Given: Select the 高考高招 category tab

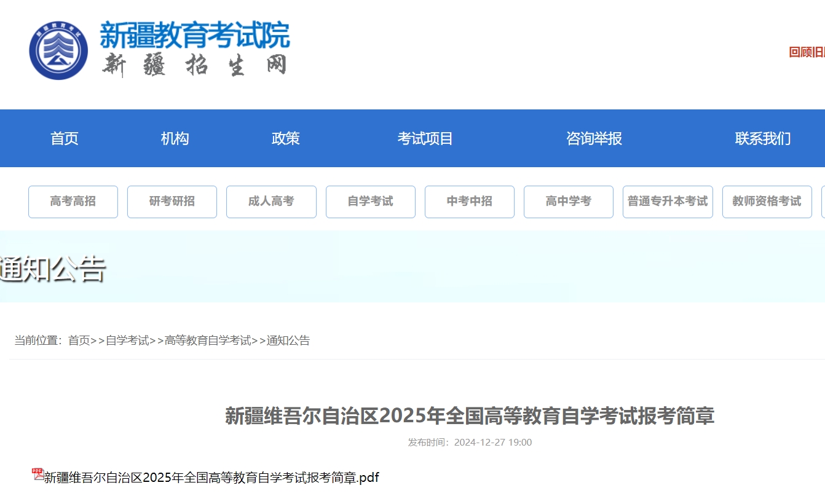Looking at the screenshot, I should (73, 202).
